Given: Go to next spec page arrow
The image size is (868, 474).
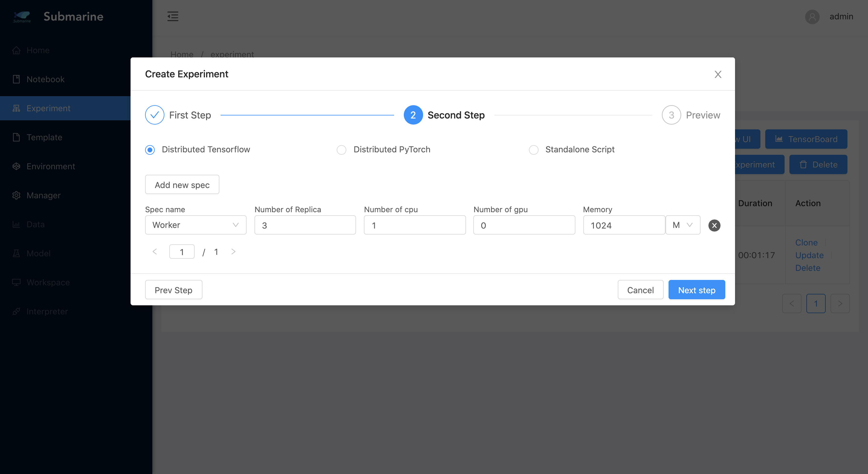Looking at the screenshot, I should pos(233,252).
